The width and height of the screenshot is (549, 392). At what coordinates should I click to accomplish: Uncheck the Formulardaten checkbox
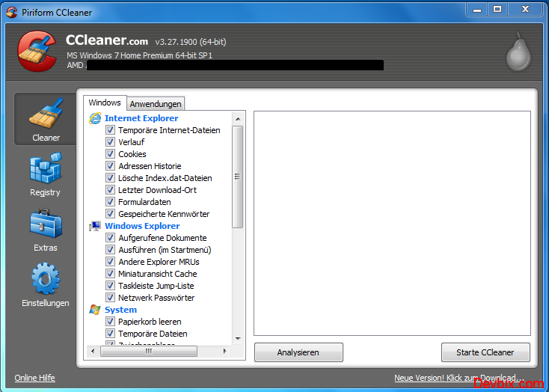(x=110, y=202)
